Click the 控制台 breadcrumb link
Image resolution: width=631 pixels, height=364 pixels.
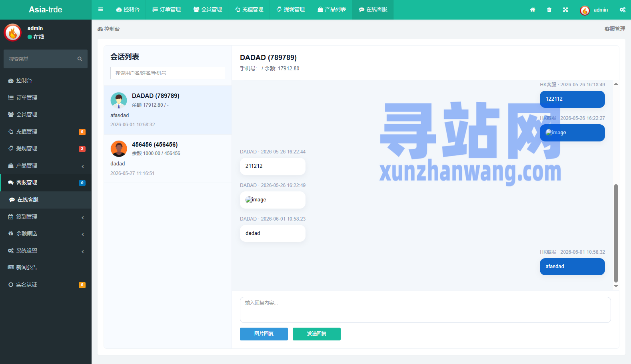click(x=109, y=29)
